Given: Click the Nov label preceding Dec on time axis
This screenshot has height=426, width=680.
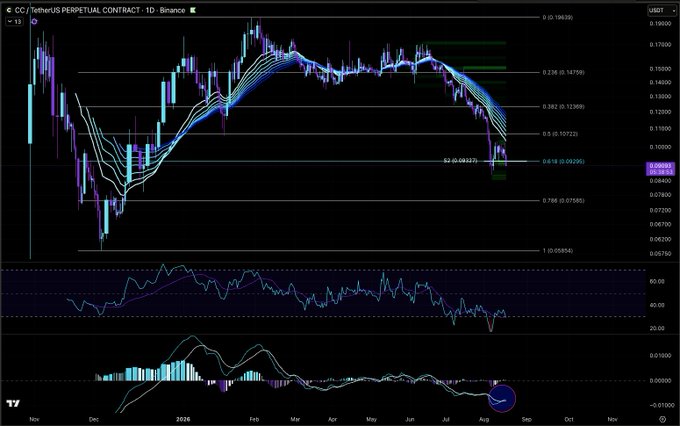Looking at the screenshot, I should click(34, 419).
